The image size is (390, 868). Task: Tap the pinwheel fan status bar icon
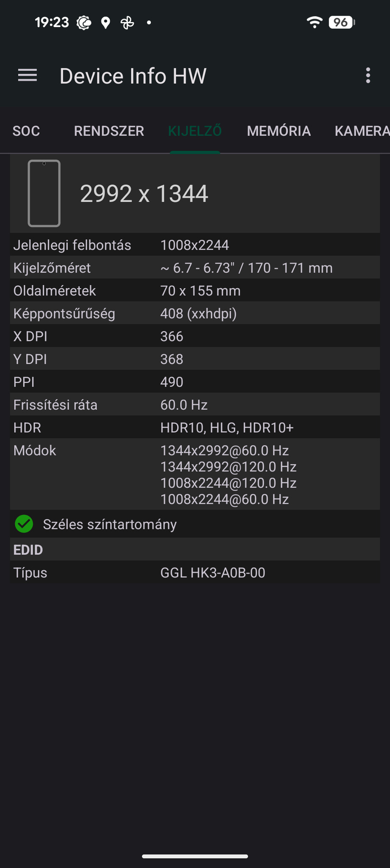pyautogui.click(x=127, y=22)
